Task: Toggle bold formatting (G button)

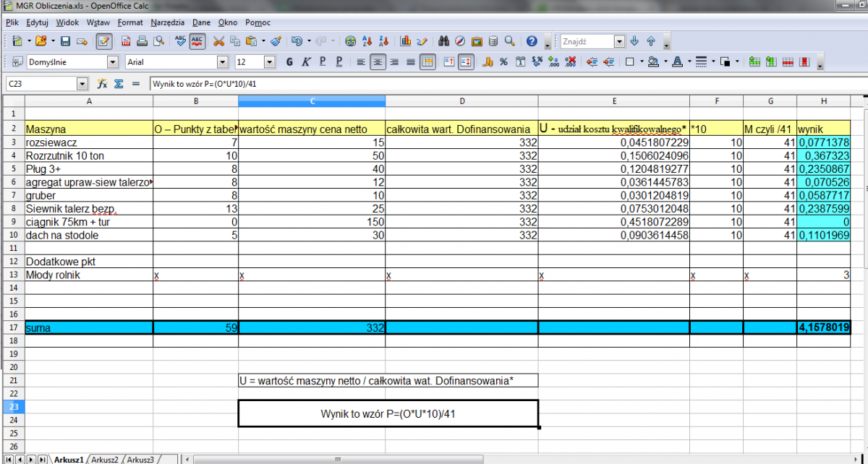Action: pos(289,62)
